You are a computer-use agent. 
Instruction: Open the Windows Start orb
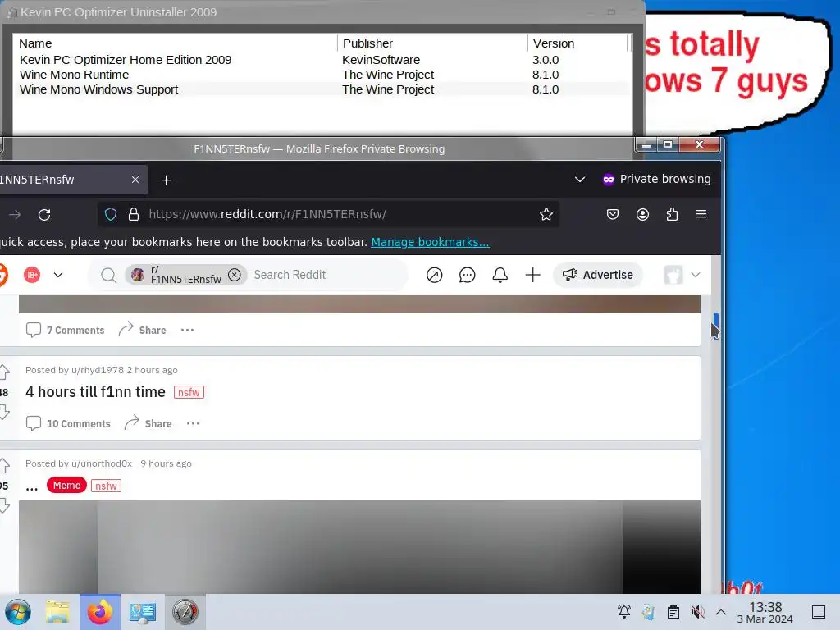(x=18, y=612)
